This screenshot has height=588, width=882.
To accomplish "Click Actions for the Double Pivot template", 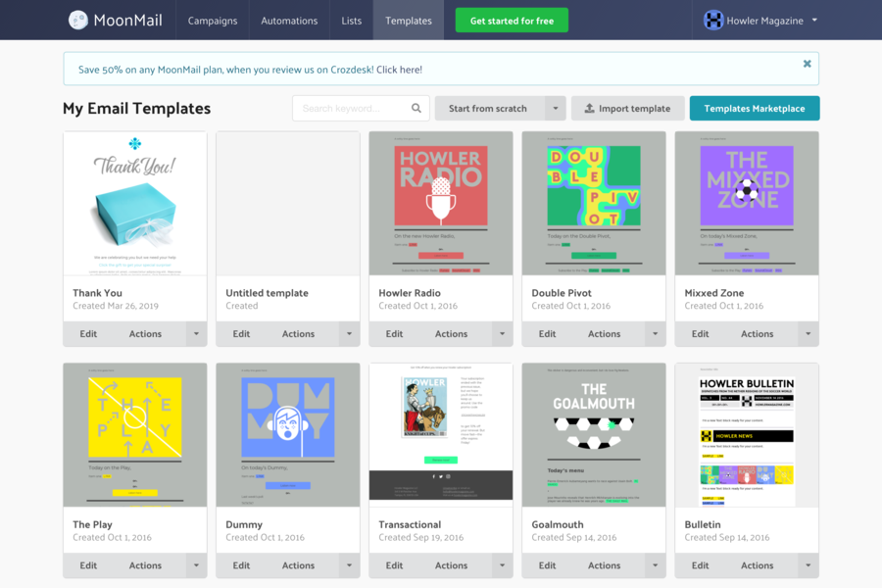I will 604,334.
